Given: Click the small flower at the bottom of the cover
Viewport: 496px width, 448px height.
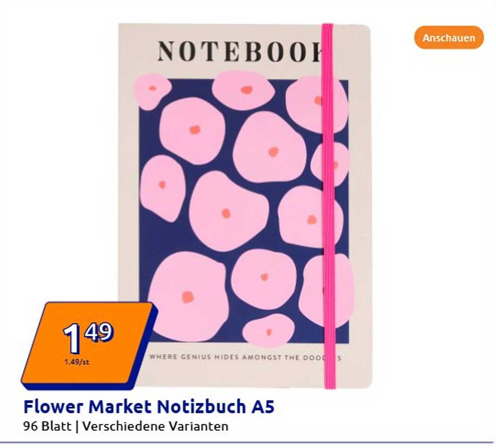Looking at the screenshot, I should point(269,331).
